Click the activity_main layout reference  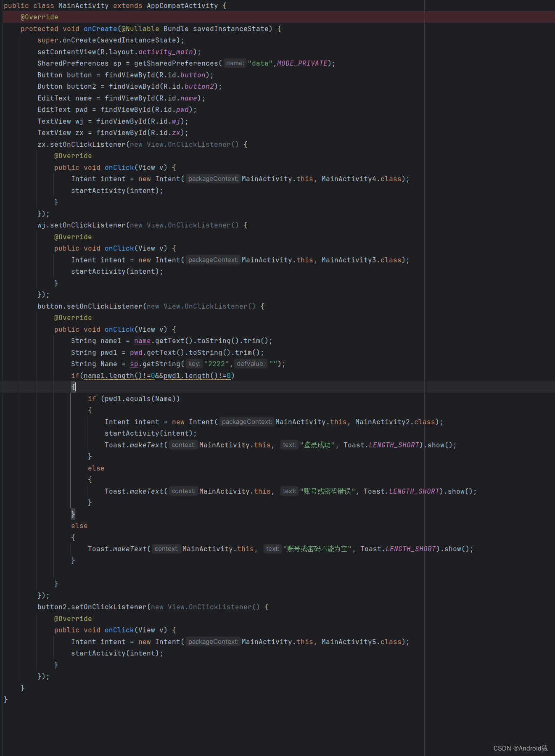[x=165, y=52]
